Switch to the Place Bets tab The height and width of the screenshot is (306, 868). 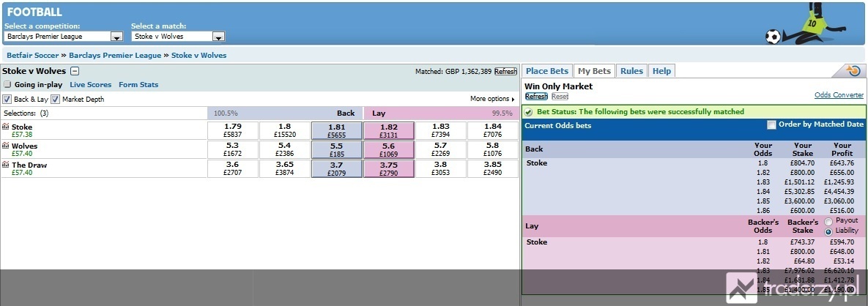click(547, 71)
